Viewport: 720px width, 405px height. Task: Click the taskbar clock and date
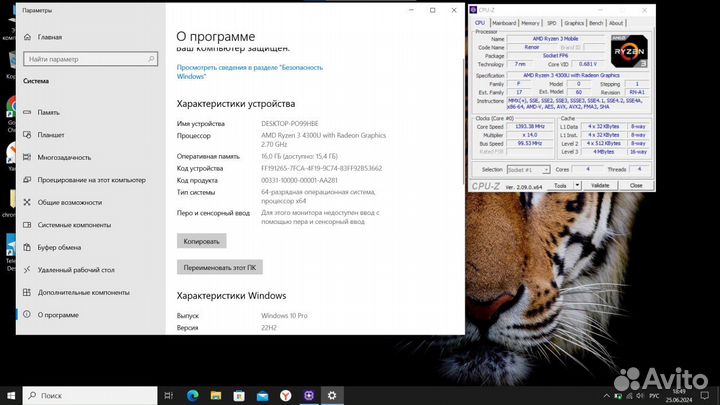click(679, 396)
